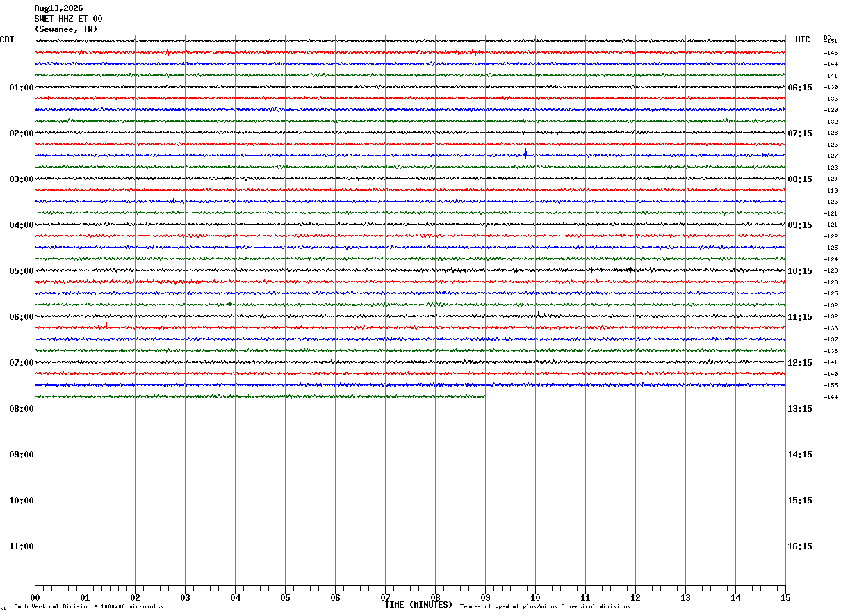Click the blue trace spike near minute 10
This screenshot has width=841, height=616.
point(526,152)
